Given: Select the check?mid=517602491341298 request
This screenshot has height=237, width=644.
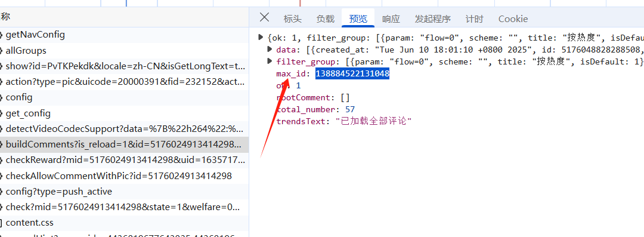Looking at the screenshot, I should (x=124, y=207).
